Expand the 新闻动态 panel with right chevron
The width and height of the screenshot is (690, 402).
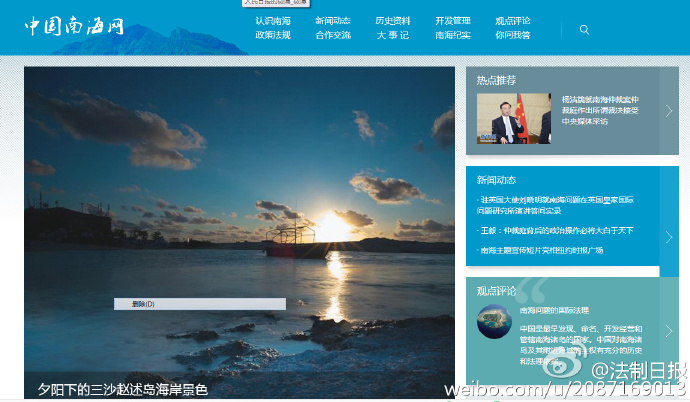(x=669, y=237)
